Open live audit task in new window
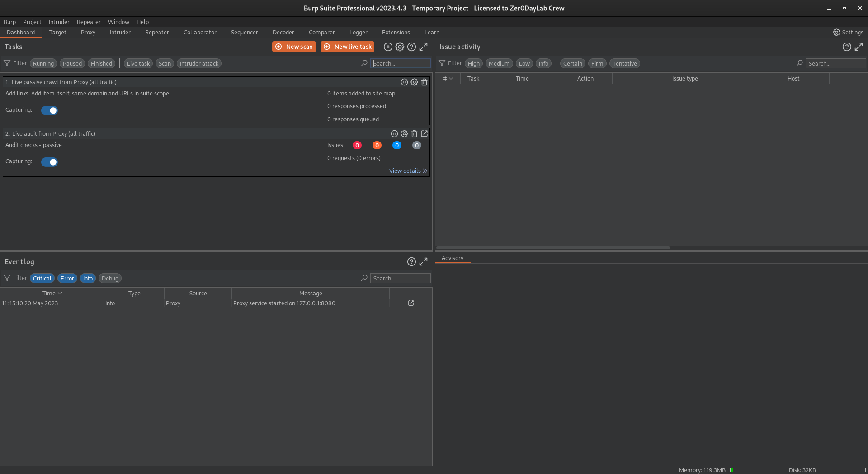Screen dimensions: 868x474 [x=424, y=134]
